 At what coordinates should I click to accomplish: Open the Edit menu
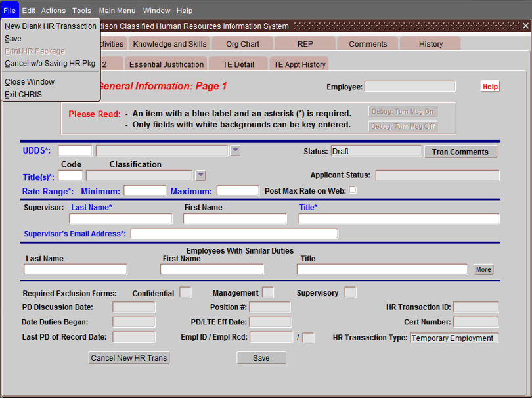coord(28,11)
